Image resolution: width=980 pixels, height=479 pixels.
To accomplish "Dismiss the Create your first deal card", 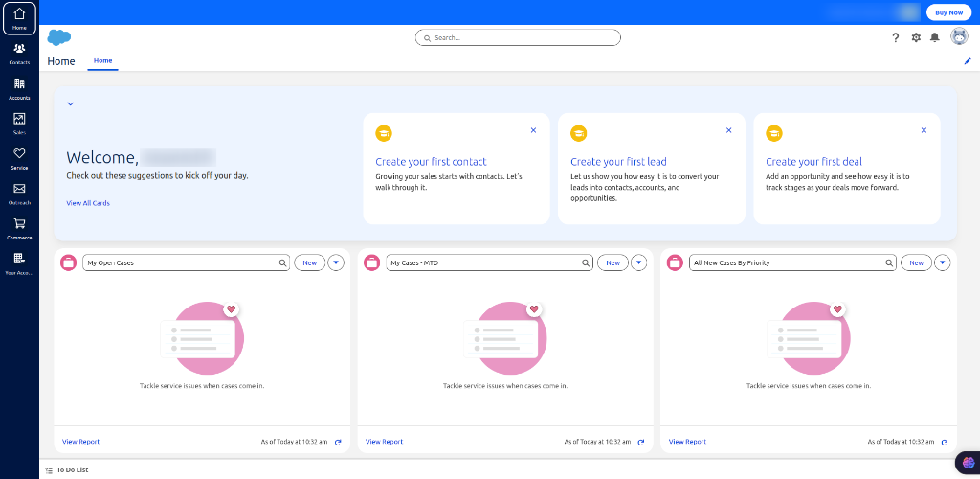I will coord(924,130).
